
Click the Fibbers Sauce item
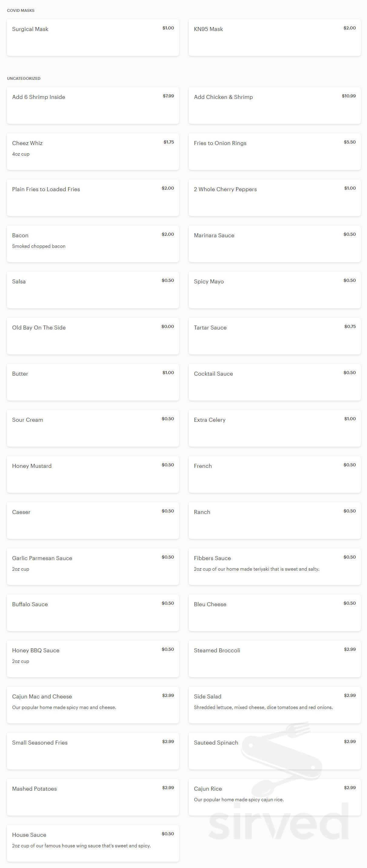pos(274,567)
